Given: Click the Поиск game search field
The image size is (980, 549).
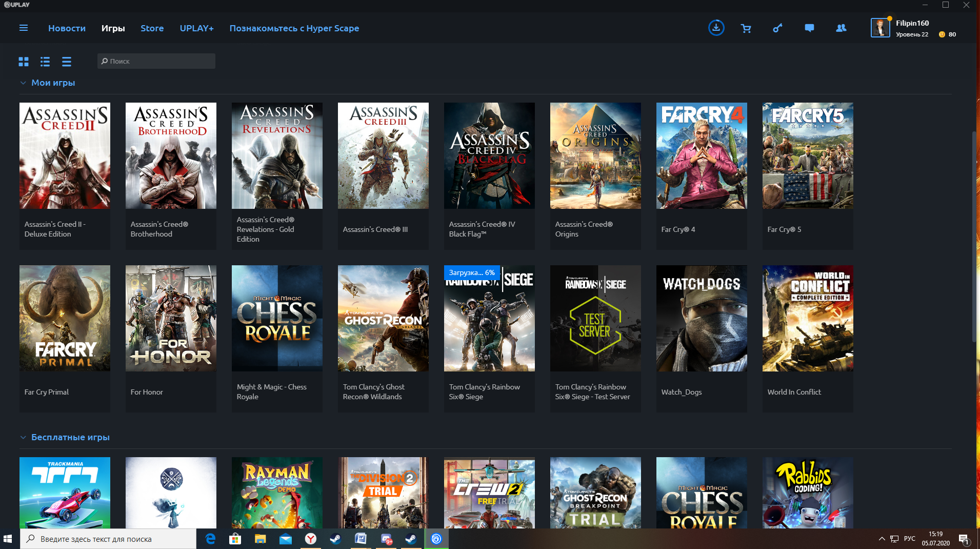Looking at the screenshot, I should pos(156,61).
